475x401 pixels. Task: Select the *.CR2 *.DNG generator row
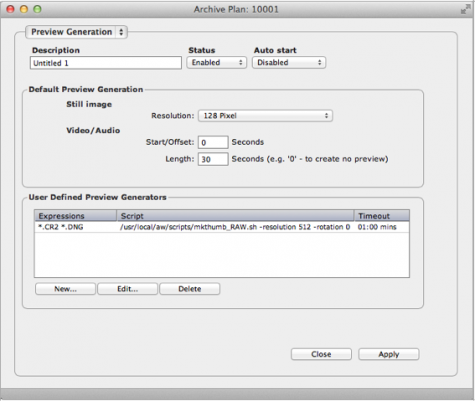click(222, 227)
